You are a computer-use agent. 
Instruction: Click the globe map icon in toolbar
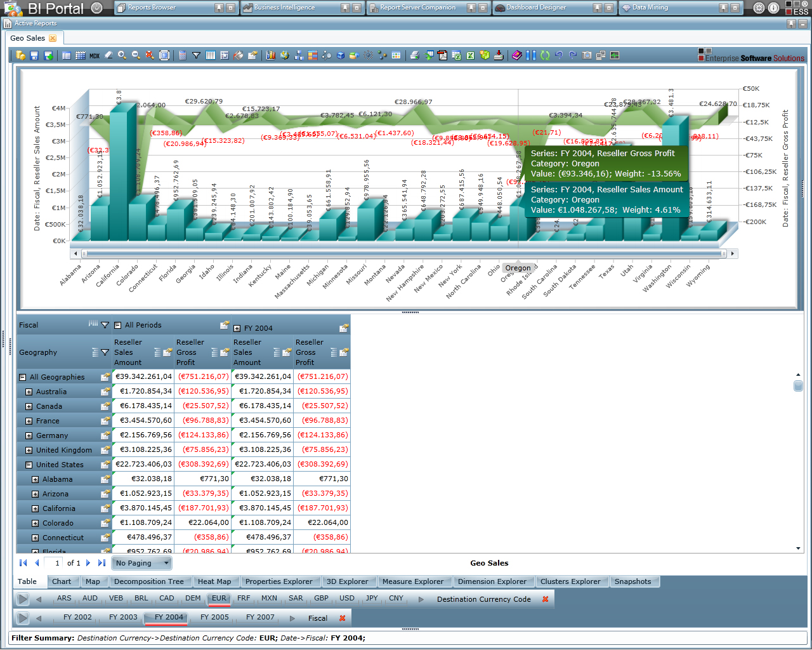285,55
